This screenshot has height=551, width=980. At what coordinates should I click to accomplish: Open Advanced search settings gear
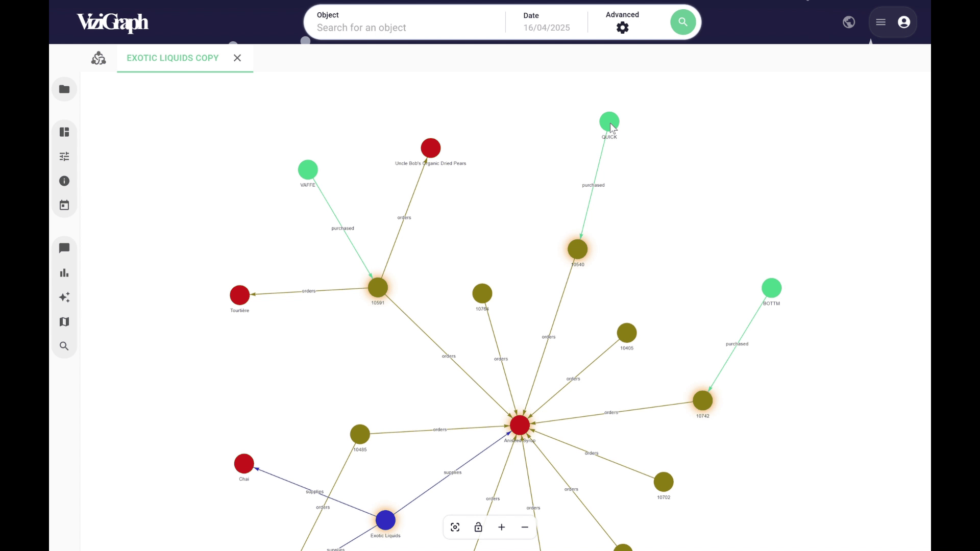(622, 28)
